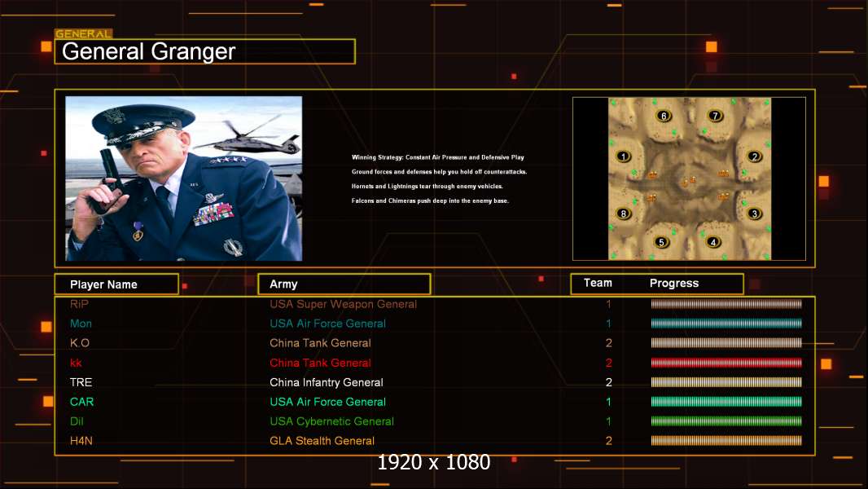This screenshot has width=868, height=489.
Task: Click the Progress column header
Action: [x=674, y=283]
